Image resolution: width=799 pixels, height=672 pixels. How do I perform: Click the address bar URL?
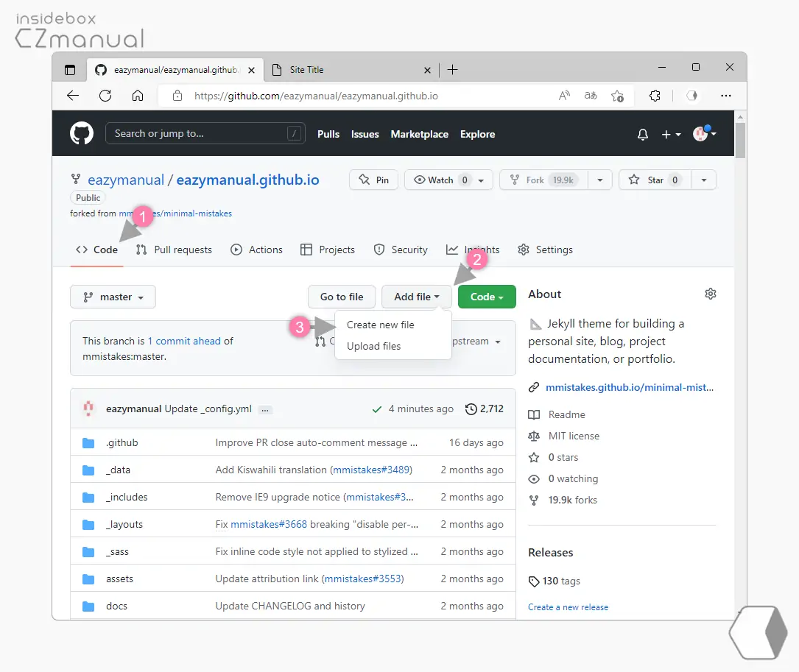[316, 96]
